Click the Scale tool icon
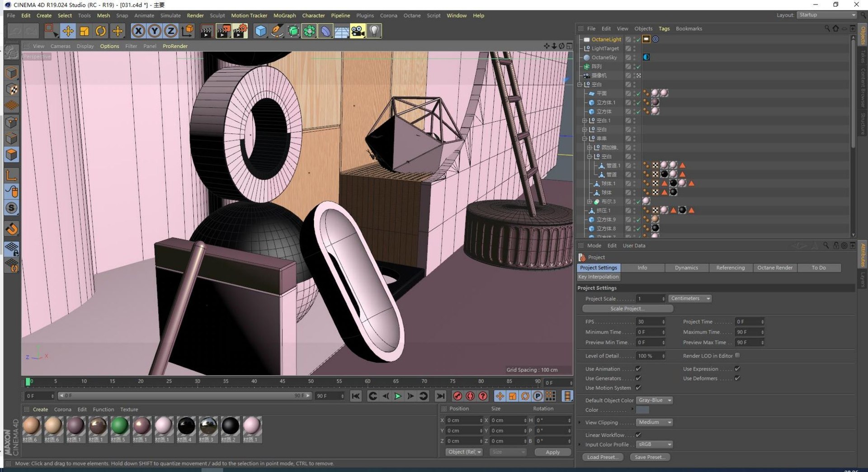This screenshot has height=472, width=868. (x=85, y=31)
